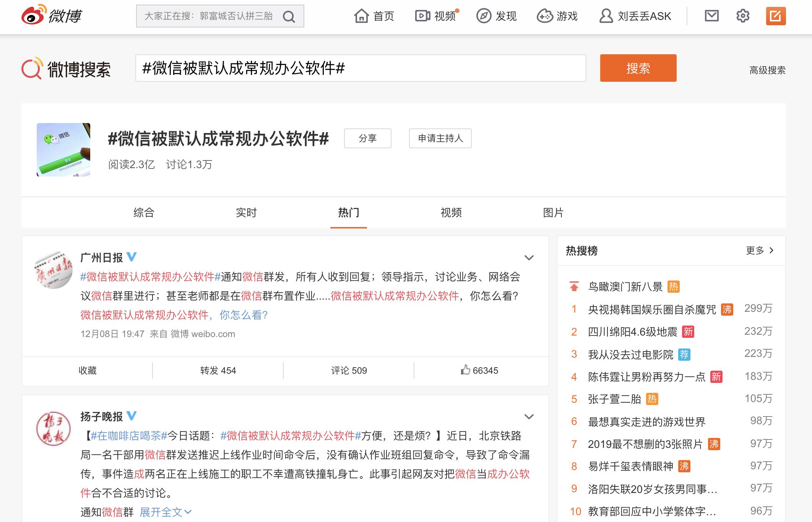Click the 申请主持人 button
The image size is (812, 522).
[440, 138]
